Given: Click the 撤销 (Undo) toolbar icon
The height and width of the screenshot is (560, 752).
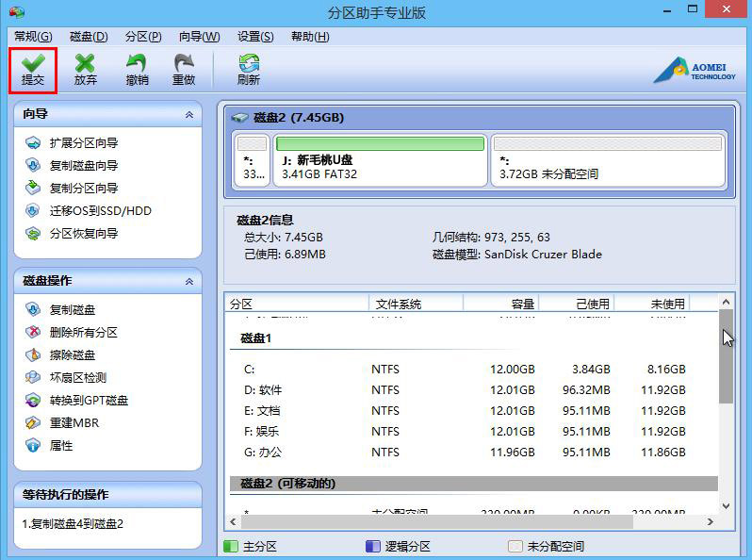Looking at the screenshot, I should point(137,63).
